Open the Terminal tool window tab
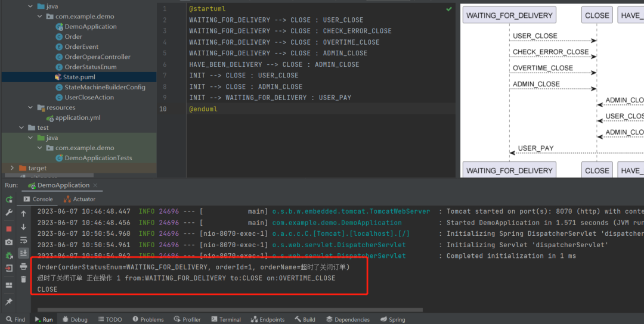This screenshot has width=644, height=324. (225, 319)
